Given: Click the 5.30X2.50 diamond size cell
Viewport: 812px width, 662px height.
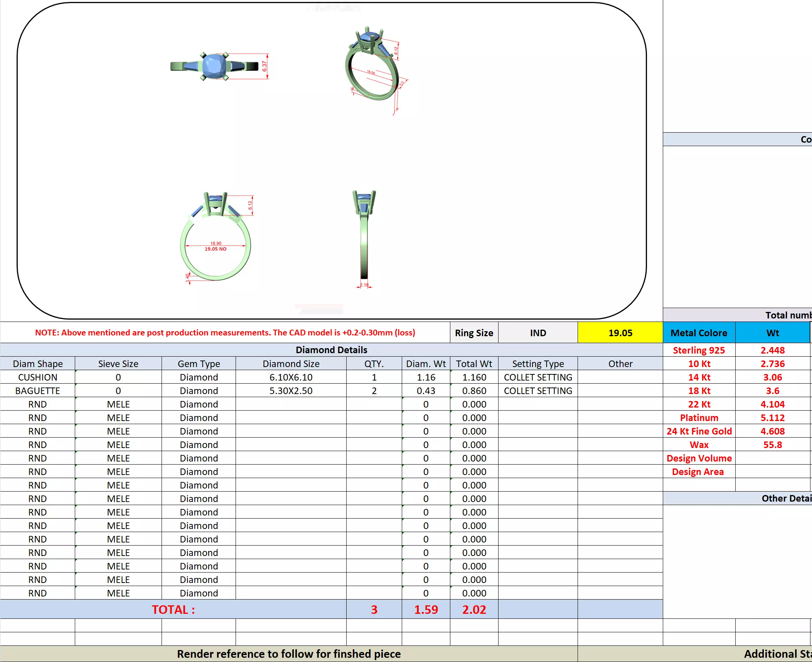Looking at the screenshot, I should [291, 391].
